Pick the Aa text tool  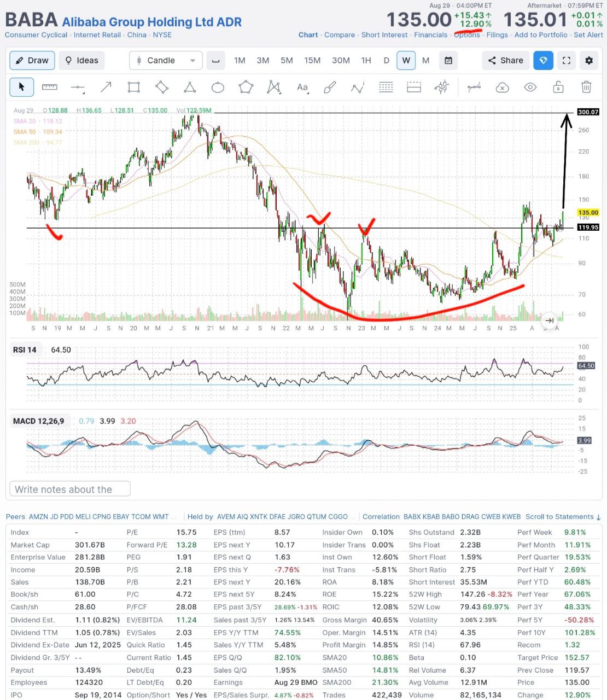302,87
